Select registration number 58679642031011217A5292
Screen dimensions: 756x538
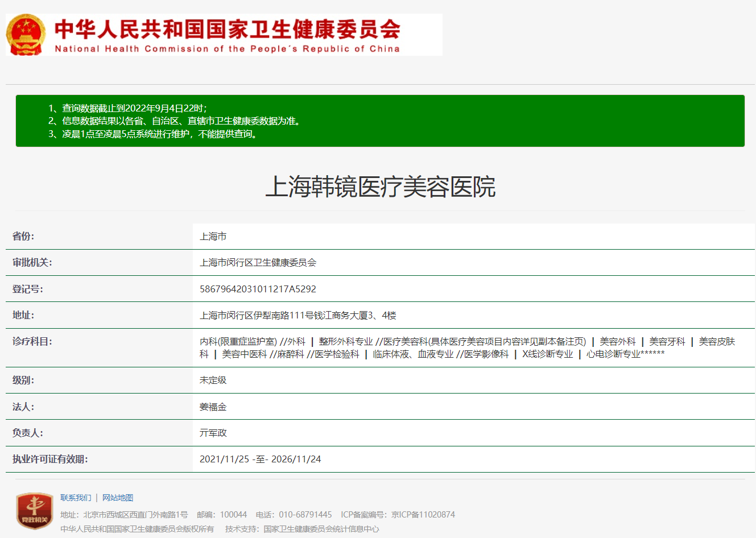[x=258, y=289]
